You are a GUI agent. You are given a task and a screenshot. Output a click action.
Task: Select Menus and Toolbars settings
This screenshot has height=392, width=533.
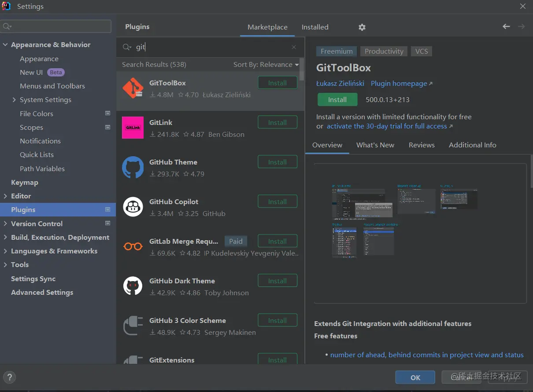click(x=52, y=86)
